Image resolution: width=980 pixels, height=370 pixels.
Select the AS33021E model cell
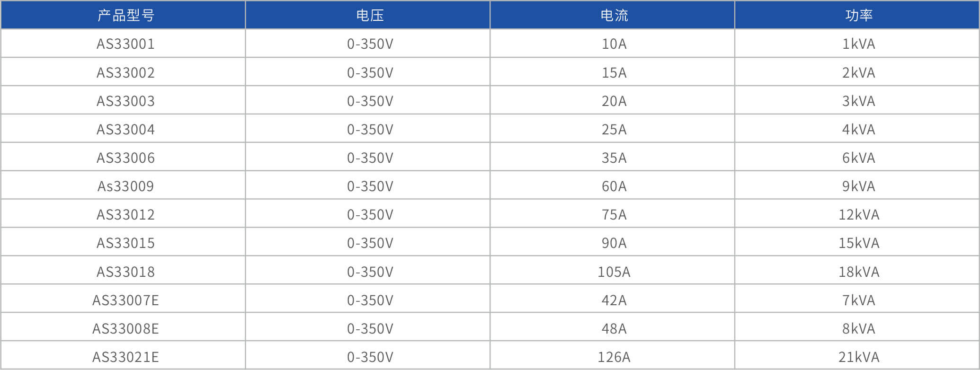125,357
